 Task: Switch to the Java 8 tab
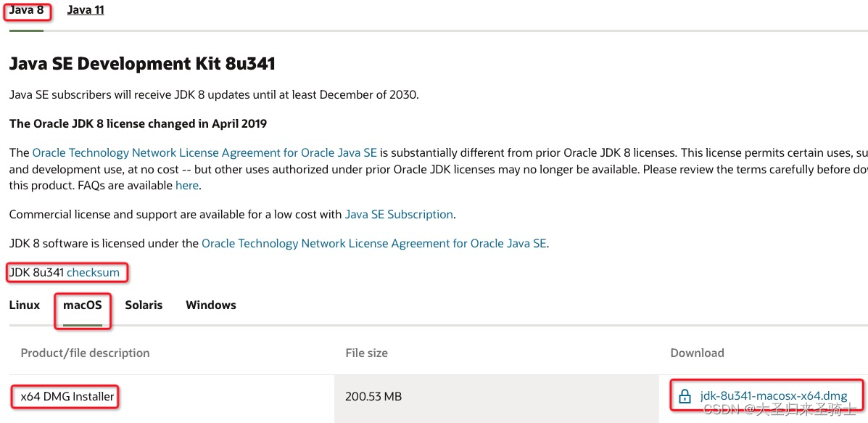(27, 10)
